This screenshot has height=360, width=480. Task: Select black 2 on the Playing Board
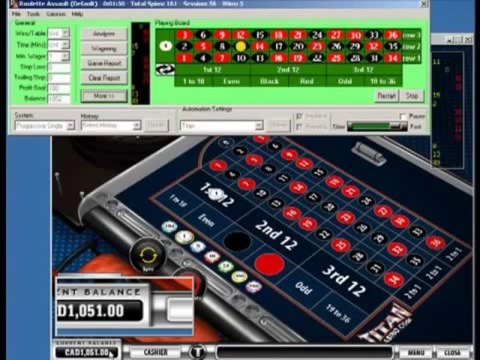(184, 46)
